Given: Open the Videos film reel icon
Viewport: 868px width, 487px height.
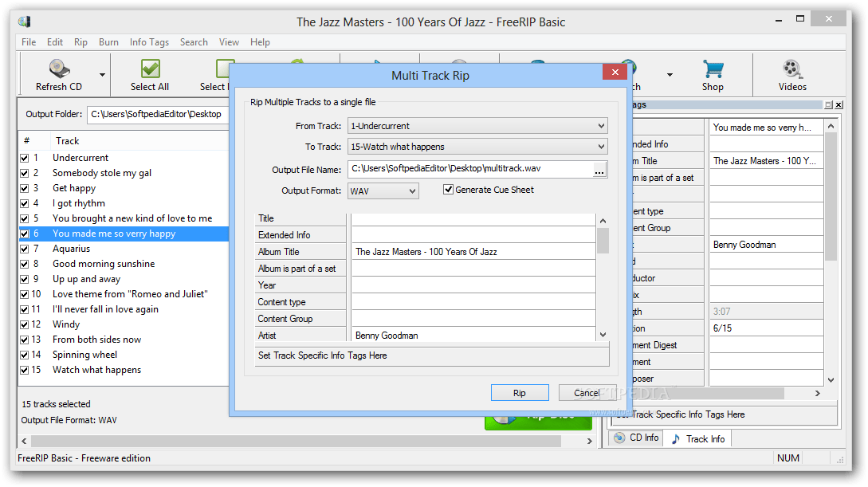Looking at the screenshot, I should 792,69.
